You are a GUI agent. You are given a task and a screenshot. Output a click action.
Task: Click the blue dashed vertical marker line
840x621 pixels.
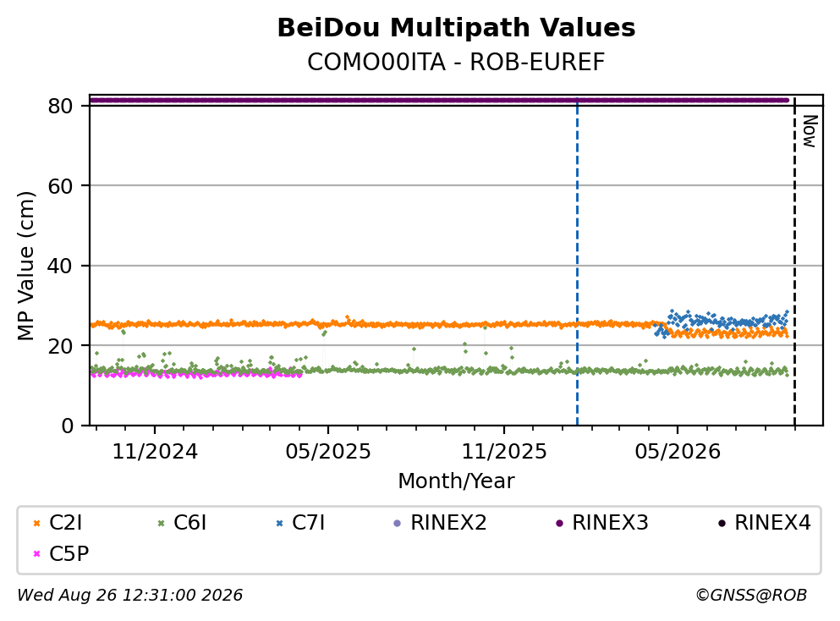(577, 262)
